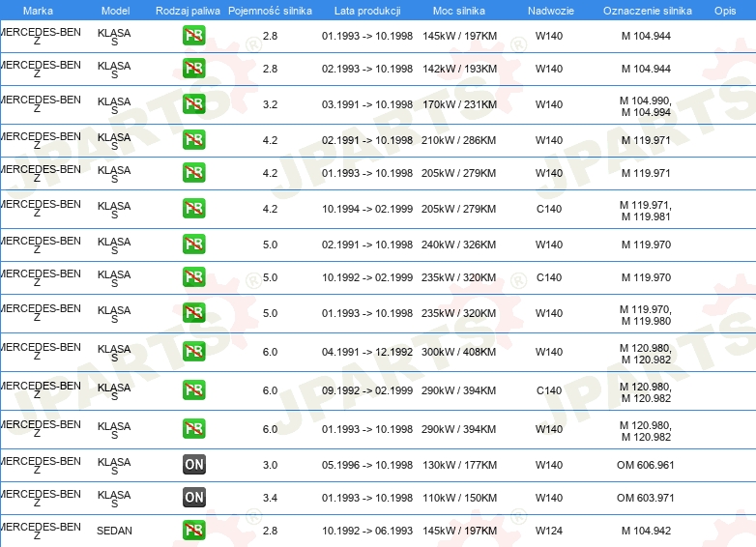Click the PB icon in the 4.2 C140 row
This screenshot has height=547, width=756.
pos(193,208)
